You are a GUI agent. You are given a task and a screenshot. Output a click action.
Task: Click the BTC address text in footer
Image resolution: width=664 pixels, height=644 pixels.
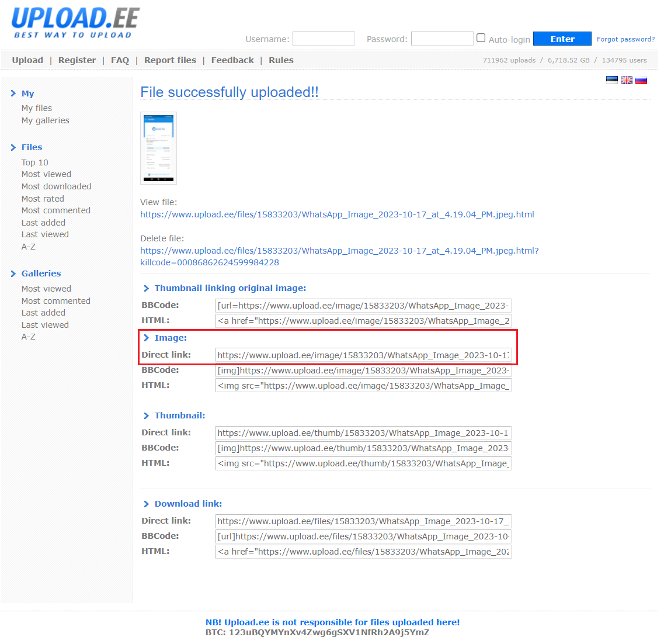point(317,632)
